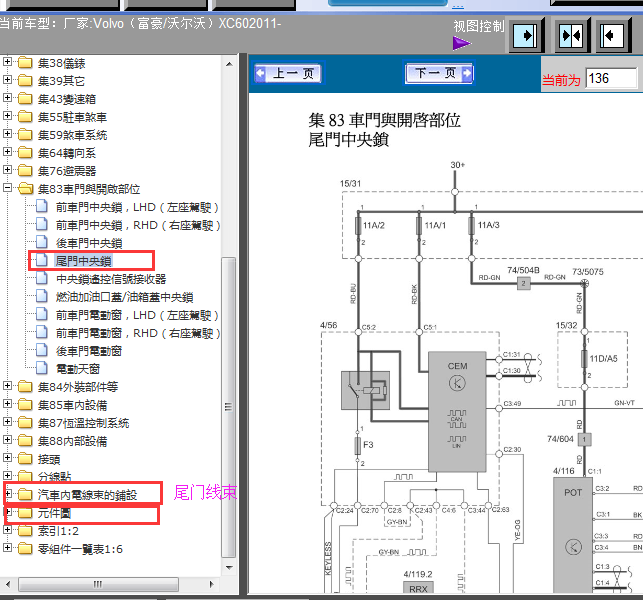Click the POT module in the diagram

click(573, 535)
